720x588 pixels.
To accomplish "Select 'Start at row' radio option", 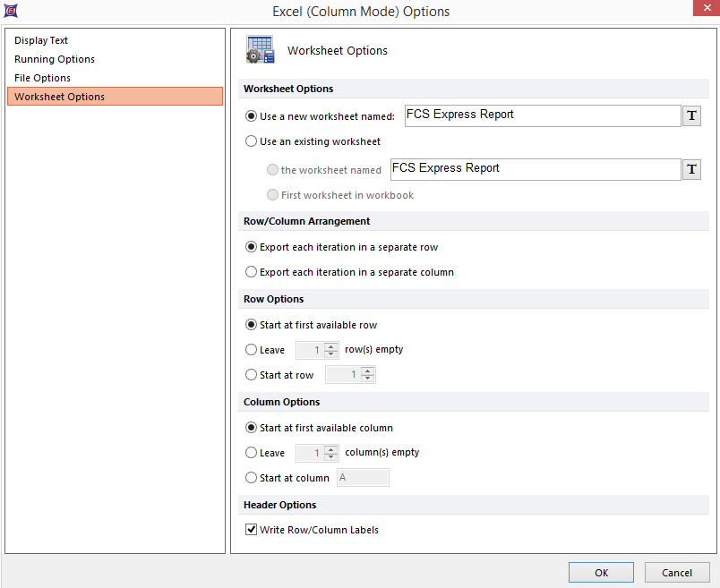I will pos(252,375).
